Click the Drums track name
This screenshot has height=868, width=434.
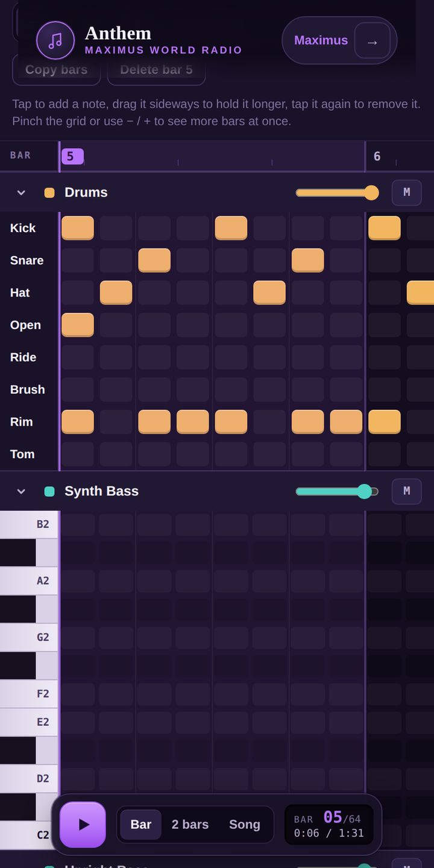point(86,192)
